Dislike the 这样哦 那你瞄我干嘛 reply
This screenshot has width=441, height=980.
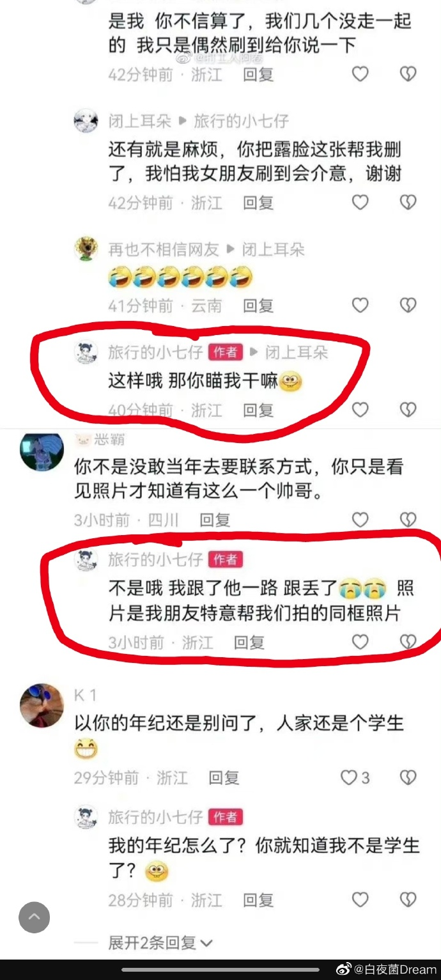[408, 410]
